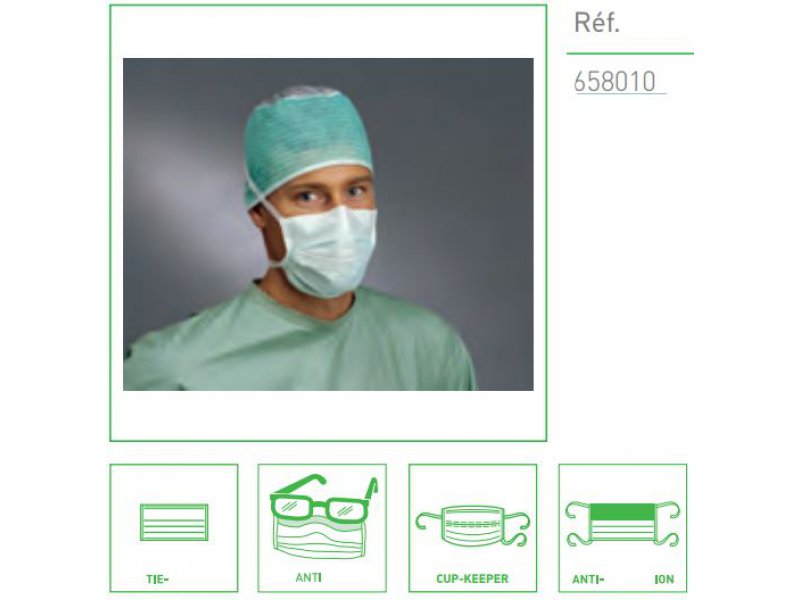Click the Réf. heading
This screenshot has width=800, height=600.
click(597, 22)
